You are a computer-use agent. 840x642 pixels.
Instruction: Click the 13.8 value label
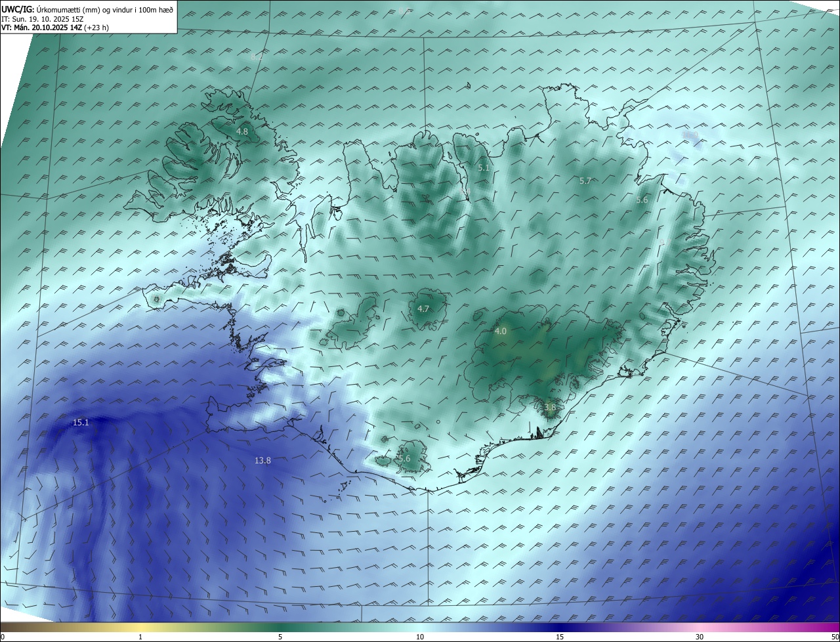tap(262, 461)
